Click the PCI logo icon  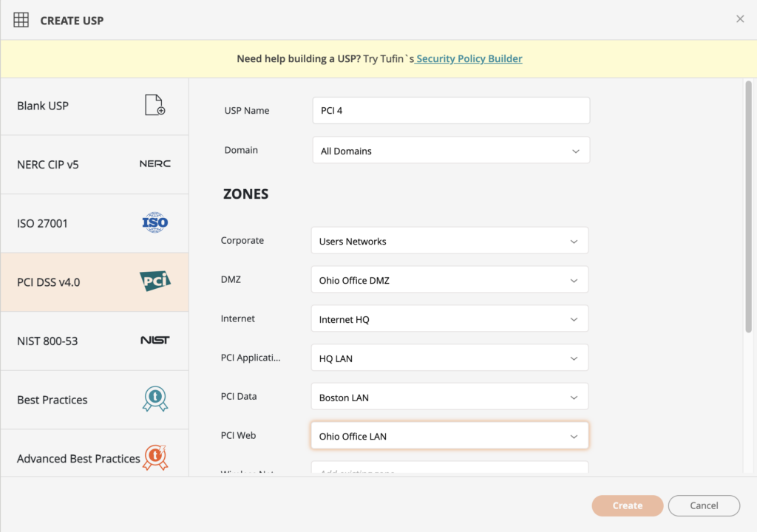(x=155, y=282)
